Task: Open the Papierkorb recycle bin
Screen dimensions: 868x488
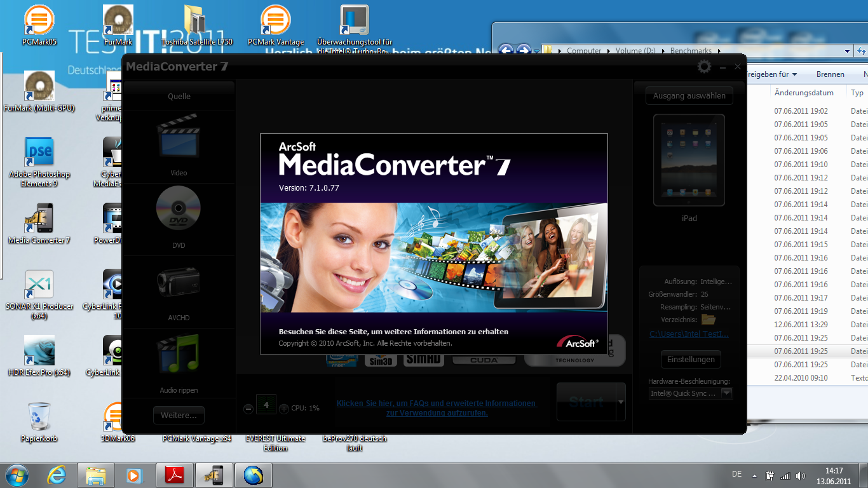Action: click(x=39, y=423)
